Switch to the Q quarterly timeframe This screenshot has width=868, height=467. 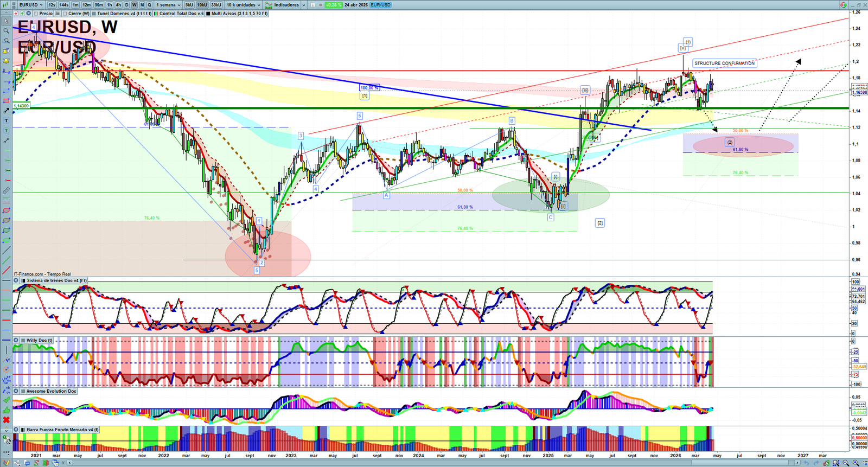tap(150, 5)
